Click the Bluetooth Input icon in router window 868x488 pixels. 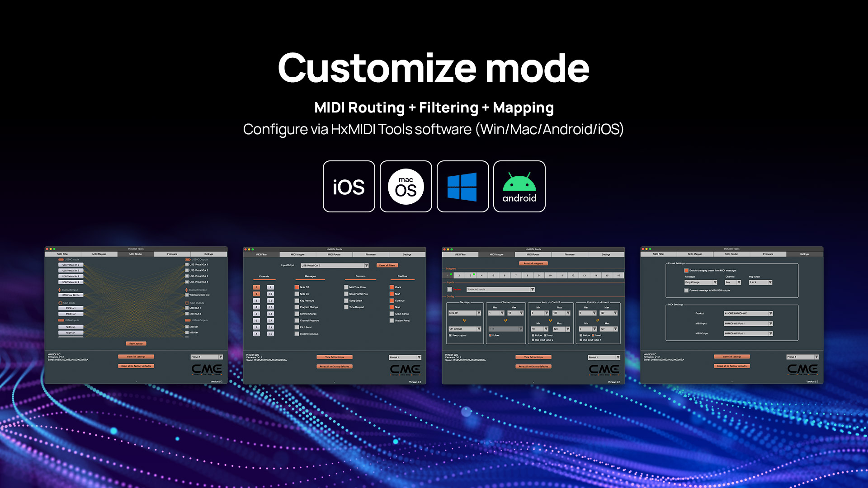[60, 290]
